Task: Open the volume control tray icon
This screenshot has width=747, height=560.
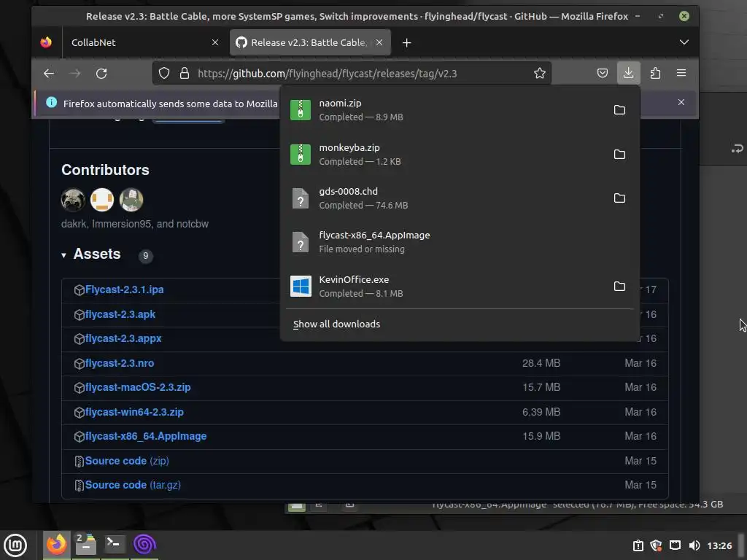Action: coord(694,545)
